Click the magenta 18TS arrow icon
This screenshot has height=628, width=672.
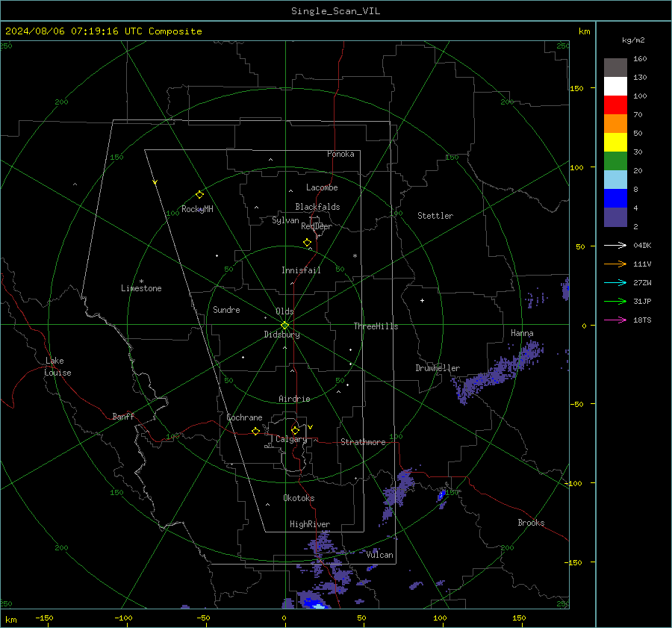(x=615, y=320)
